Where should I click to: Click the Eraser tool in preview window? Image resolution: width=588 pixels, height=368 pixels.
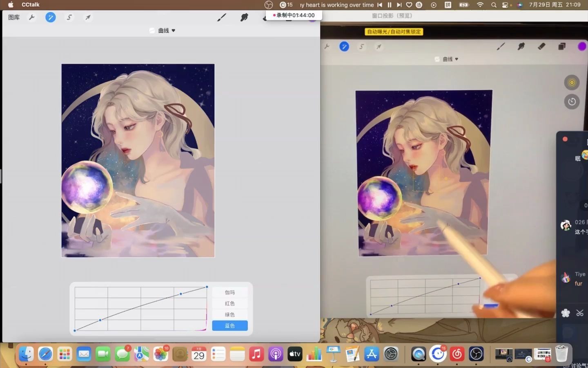tap(541, 47)
